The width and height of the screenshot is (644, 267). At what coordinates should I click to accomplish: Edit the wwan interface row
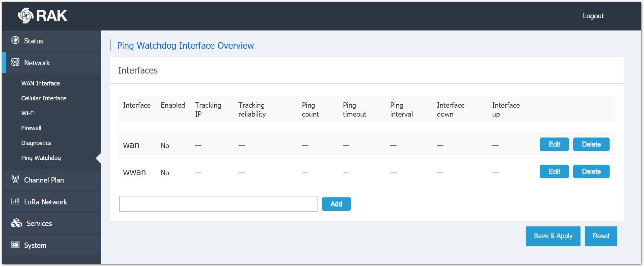[x=554, y=171]
